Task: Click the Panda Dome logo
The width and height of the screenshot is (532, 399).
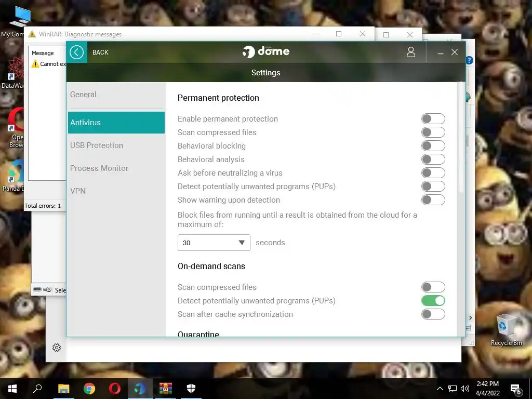Action: pyautogui.click(x=266, y=51)
